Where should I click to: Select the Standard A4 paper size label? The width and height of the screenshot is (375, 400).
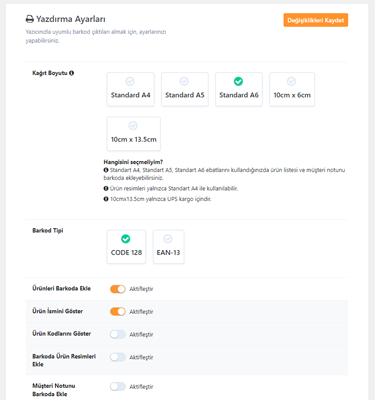[x=130, y=95]
